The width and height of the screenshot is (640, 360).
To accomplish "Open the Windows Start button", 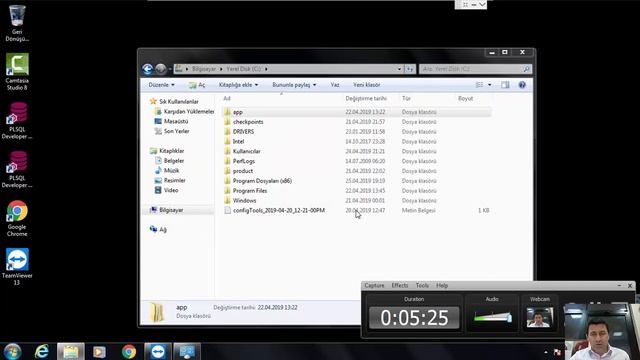I will coord(13,351).
